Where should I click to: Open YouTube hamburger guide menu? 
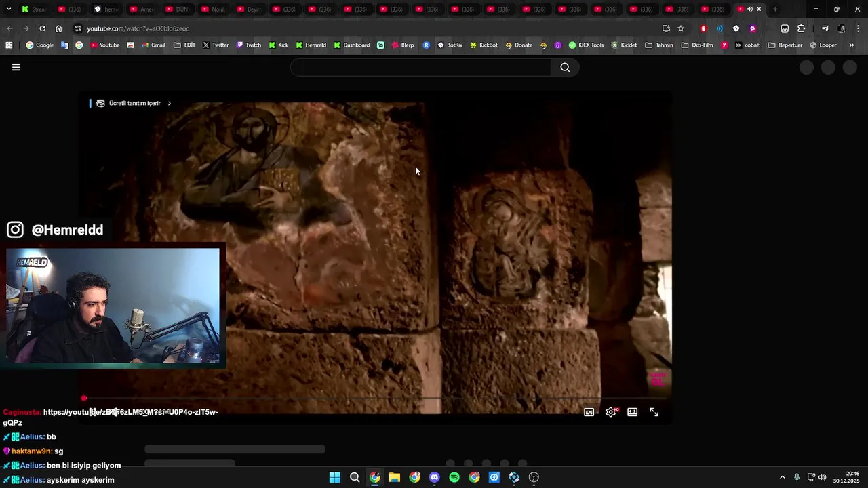pos(16,67)
